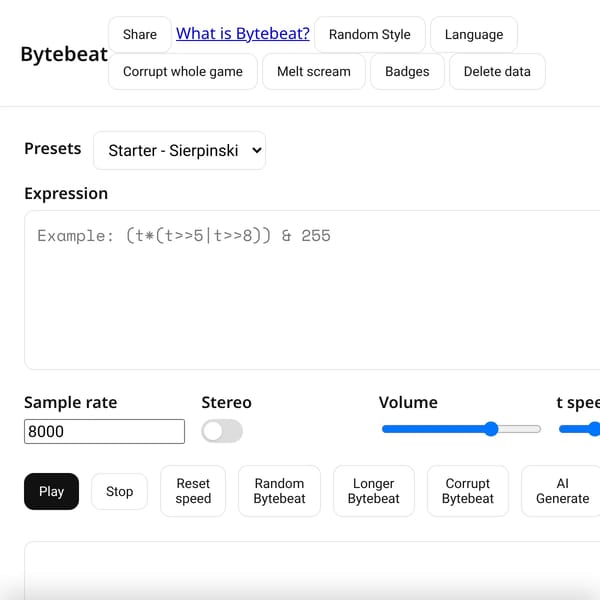Image resolution: width=600 pixels, height=600 pixels.
Task: Adjust the Volume slider
Action: (x=461, y=429)
